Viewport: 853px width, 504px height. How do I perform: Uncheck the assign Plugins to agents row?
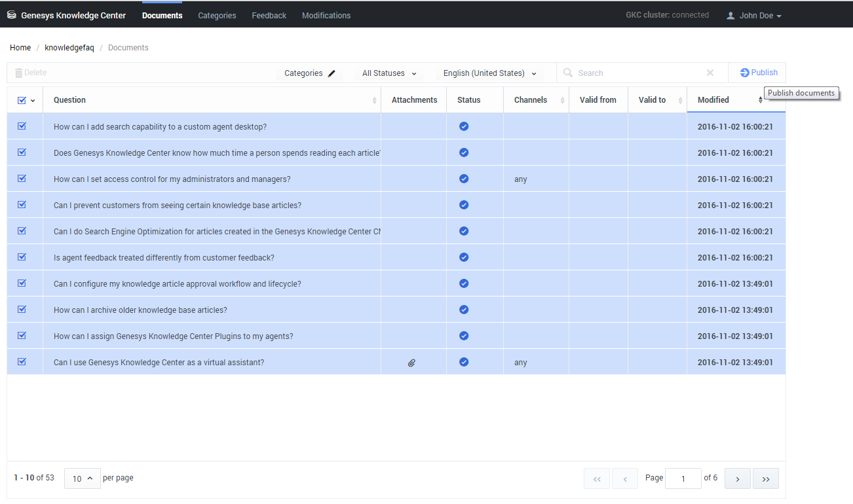tap(22, 335)
